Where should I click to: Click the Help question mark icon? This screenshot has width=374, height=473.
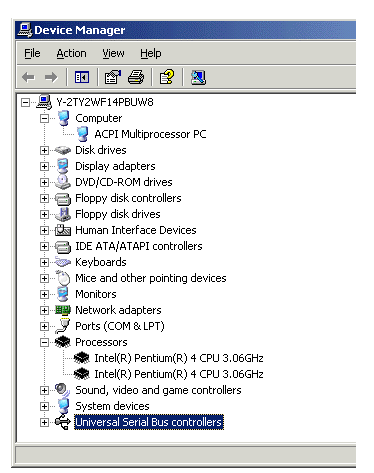[167, 77]
